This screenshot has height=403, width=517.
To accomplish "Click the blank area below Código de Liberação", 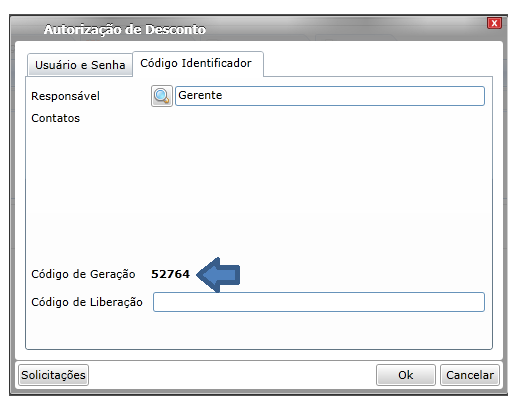I will click(x=259, y=330).
